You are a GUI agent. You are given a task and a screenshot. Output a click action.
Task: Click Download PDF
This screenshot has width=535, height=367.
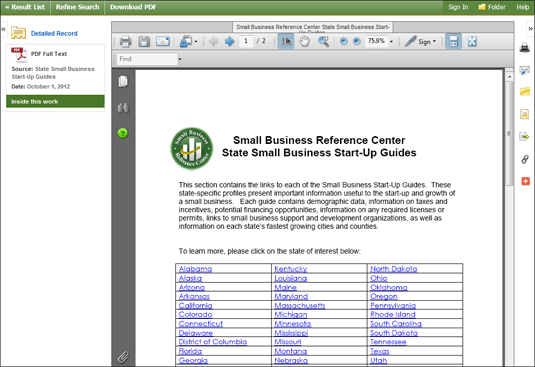click(133, 7)
